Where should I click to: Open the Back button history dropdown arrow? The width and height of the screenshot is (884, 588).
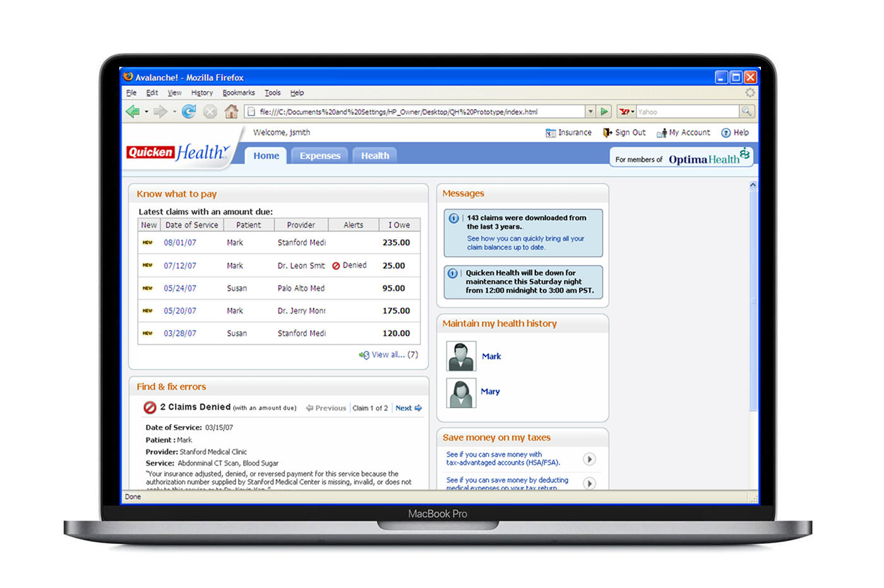pos(146,112)
